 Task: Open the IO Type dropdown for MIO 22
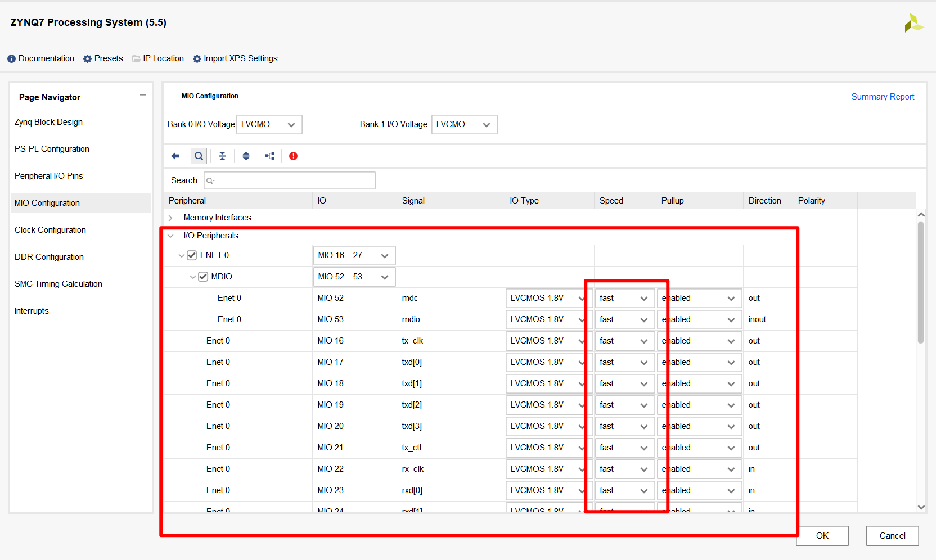(x=549, y=469)
